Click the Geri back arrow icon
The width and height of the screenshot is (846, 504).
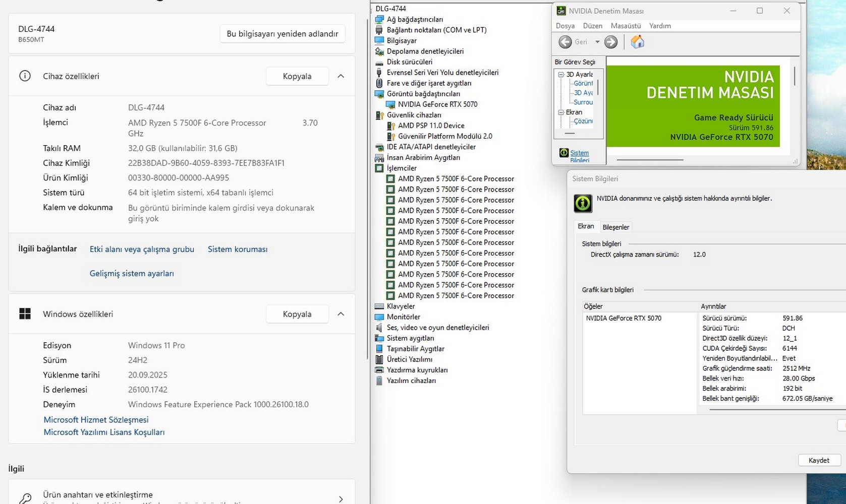[x=565, y=42]
